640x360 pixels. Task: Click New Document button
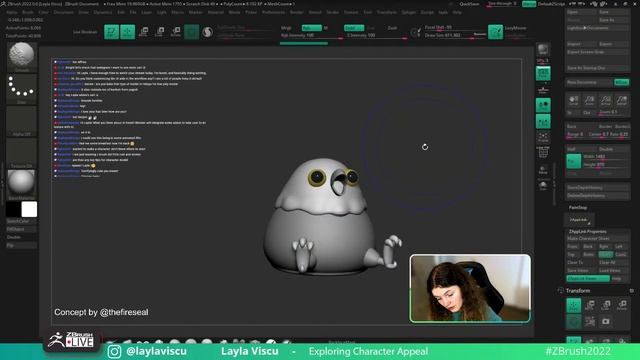[589, 82]
